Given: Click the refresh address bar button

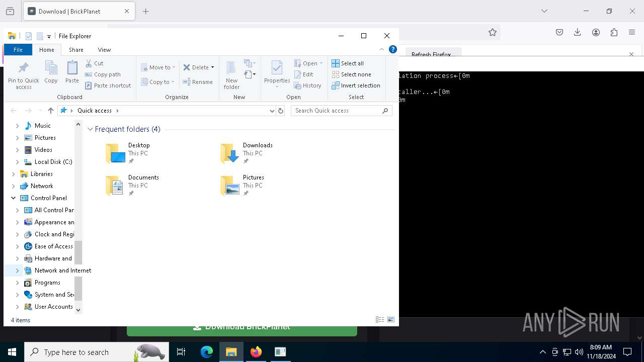Looking at the screenshot, I should (x=281, y=111).
